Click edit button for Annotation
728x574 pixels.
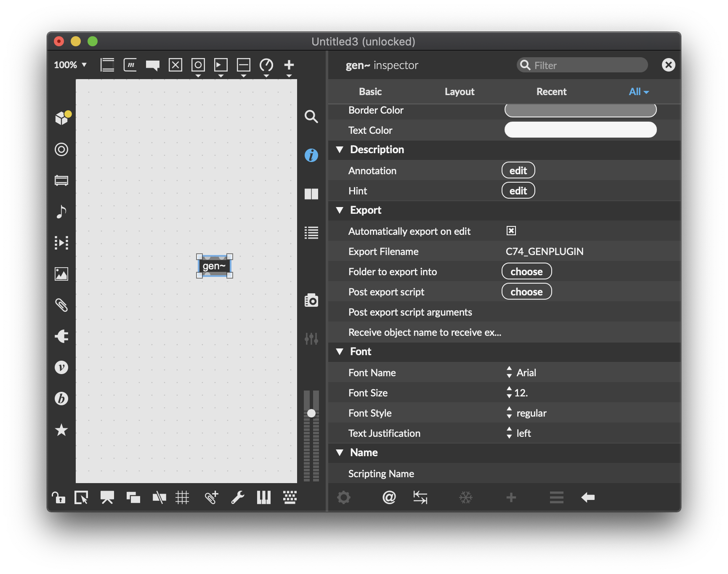[x=518, y=170]
